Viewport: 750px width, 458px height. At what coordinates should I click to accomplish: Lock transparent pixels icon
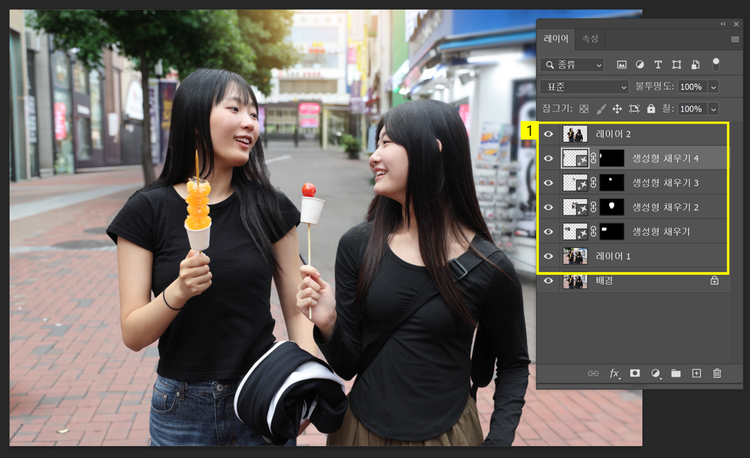coord(584,109)
